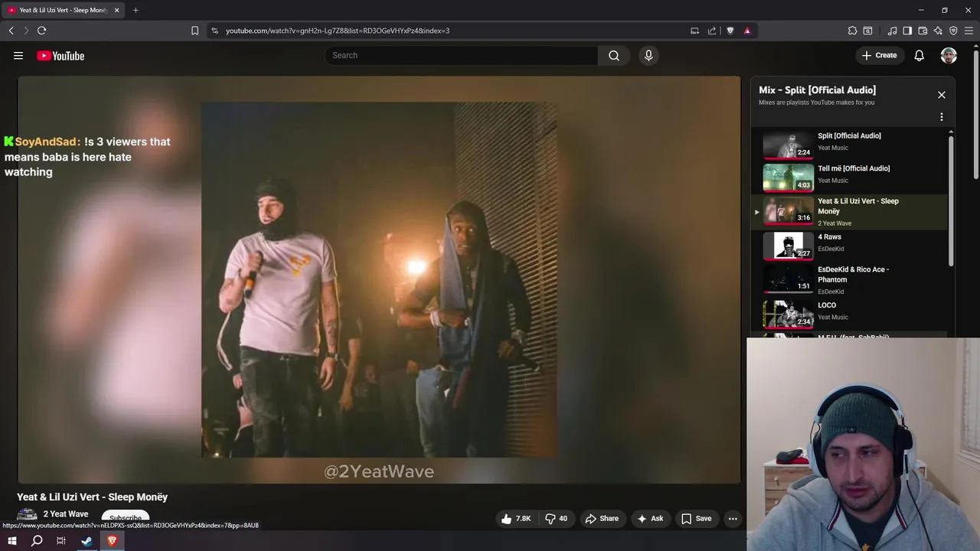Viewport: 980px width, 551px height.
Task: Share this page from the address bar
Action: click(x=712, y=31)
